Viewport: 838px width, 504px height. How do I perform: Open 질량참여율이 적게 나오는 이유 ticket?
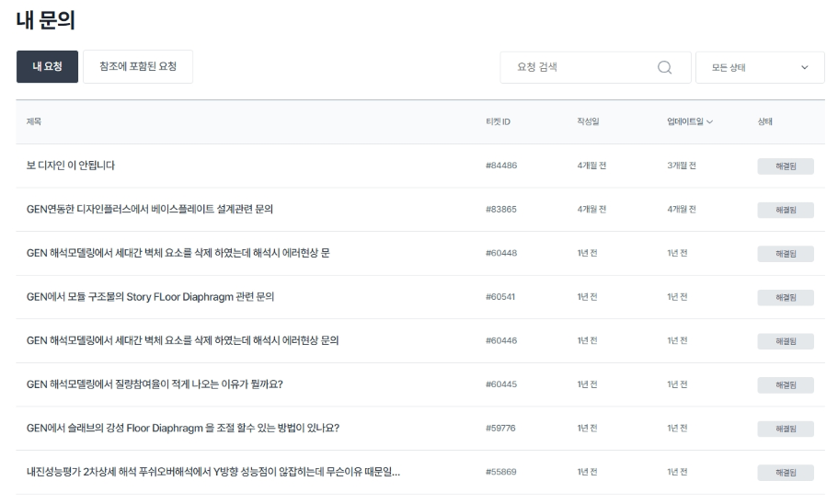(x=155, y=384)
